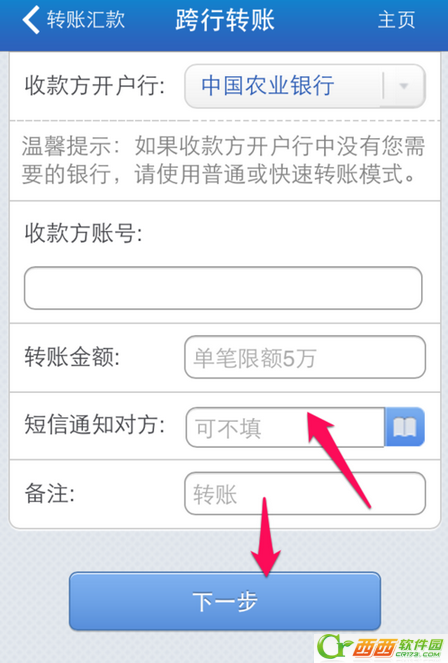448x663 pixels.
Task: Select the 单笔限额5万 amount field
Action: (x=305, y=357)
